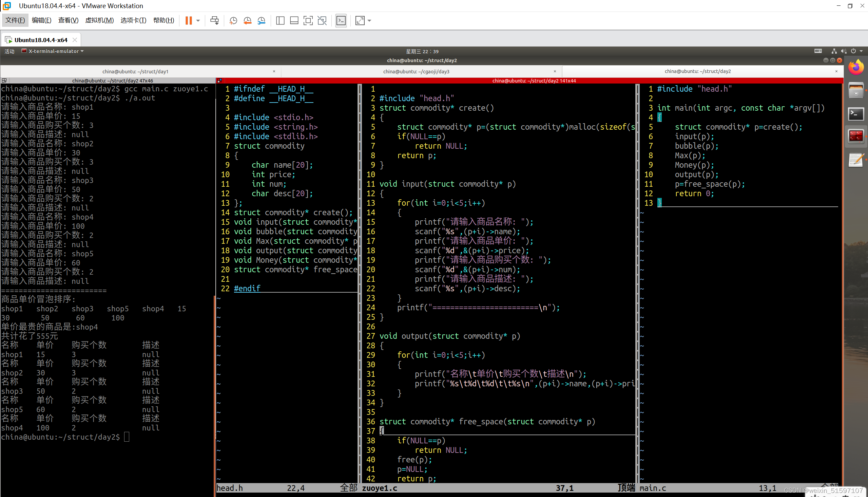Open the 编辑(E) menu
The height and width of the screenshot is (497, 868).
42,20
